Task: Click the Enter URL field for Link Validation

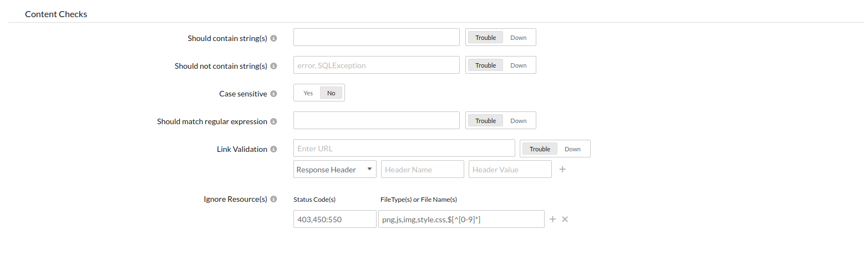Action: 404,149
